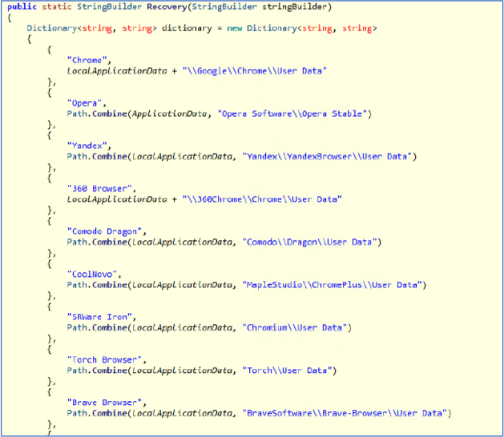Click the "stringBuilder" parameter name
This screenshot has height=437, width=504.
click(294, 6)
